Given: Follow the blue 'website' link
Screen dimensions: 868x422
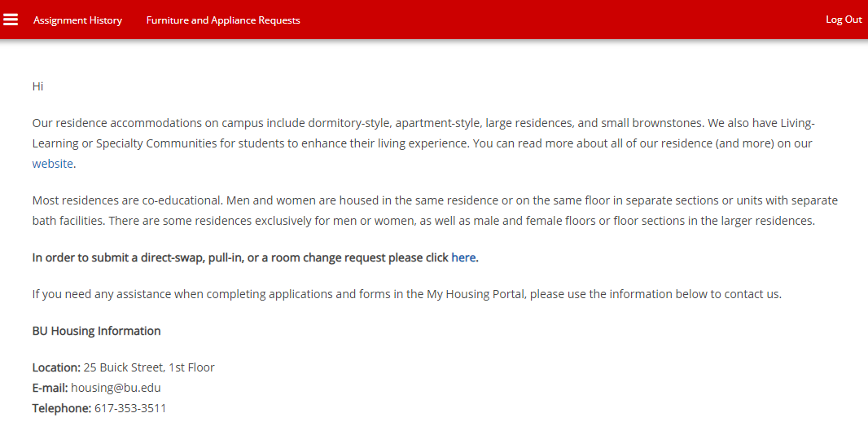Looking at the screenshot, I should coord(52,164).
